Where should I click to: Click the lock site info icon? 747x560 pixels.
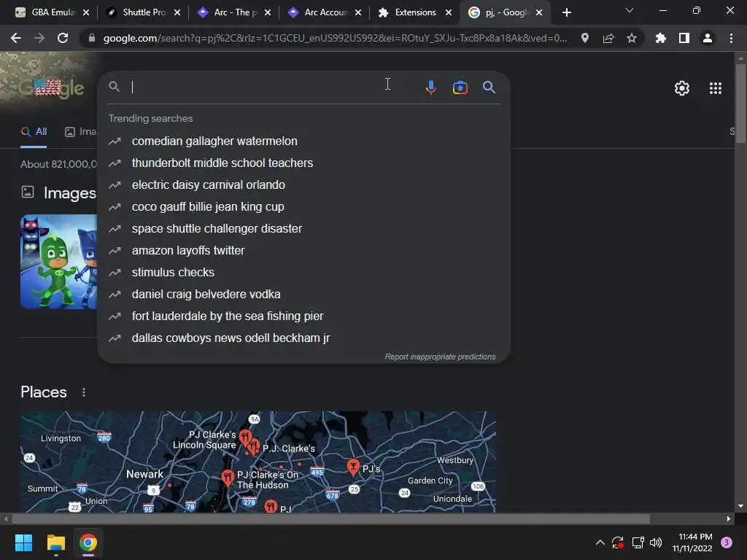91,38
